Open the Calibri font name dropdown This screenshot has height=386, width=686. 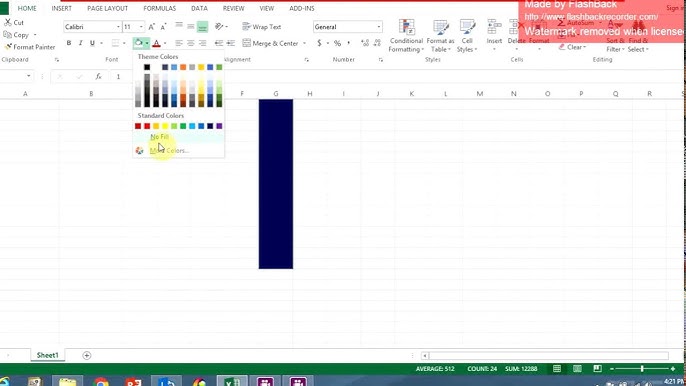pos(118,27)
